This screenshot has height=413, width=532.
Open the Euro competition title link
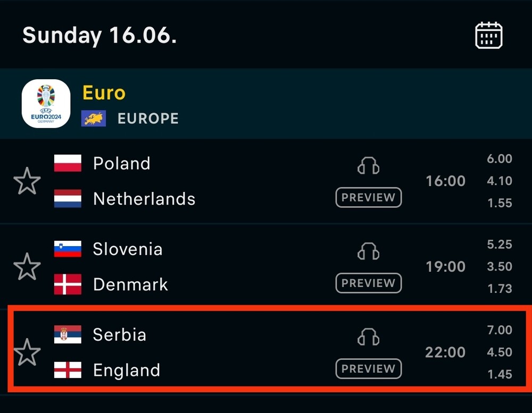tap(104, 92)
